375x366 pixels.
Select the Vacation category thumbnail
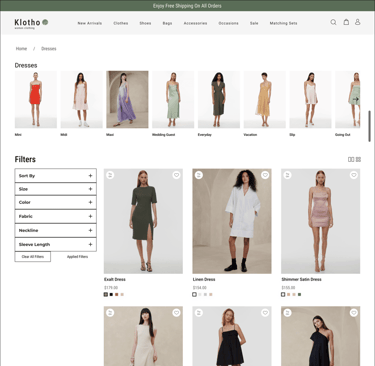coord(265,99)
